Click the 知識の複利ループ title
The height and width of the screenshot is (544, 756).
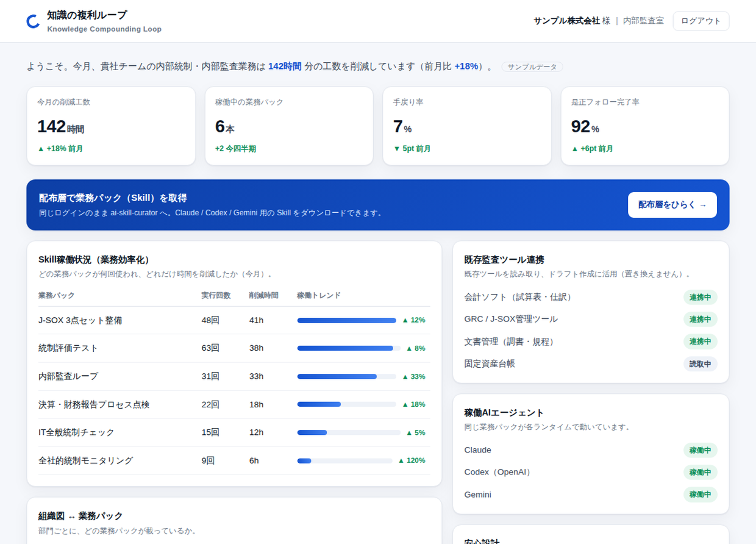(87, 15)
